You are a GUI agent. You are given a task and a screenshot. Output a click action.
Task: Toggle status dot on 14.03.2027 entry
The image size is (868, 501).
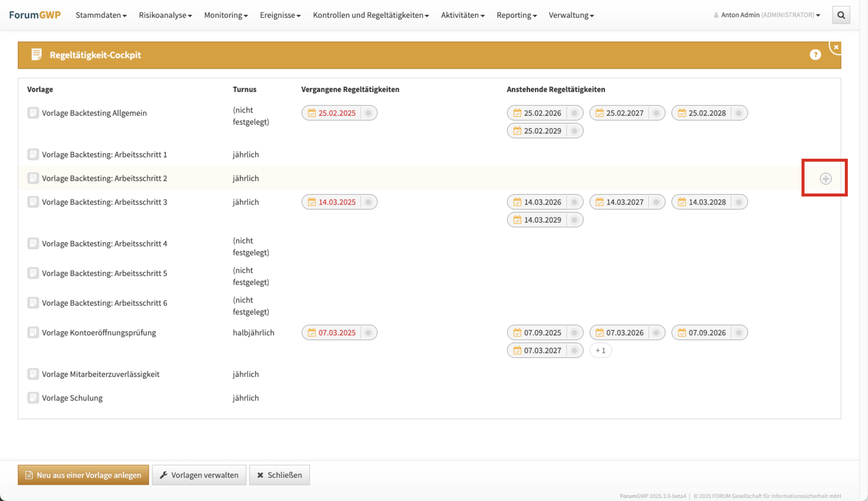coord(656,202)
